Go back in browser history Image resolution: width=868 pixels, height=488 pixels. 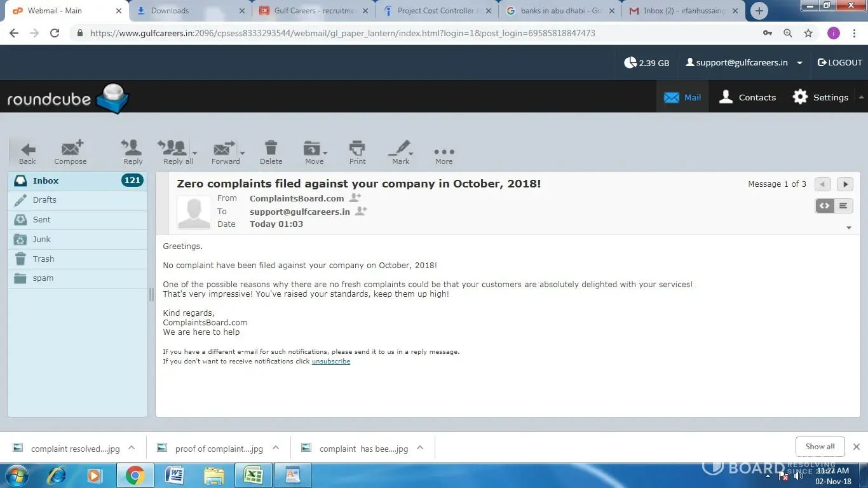coord(14,33)
